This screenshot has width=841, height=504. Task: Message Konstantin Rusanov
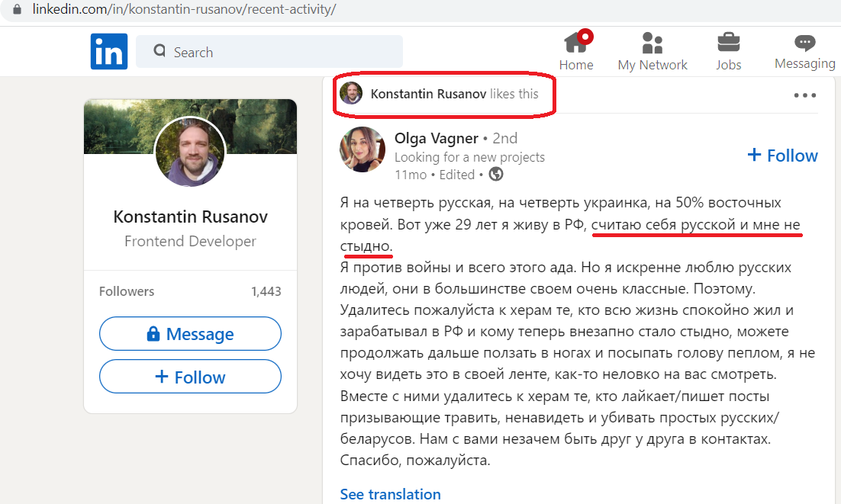[x=190, y=334]
